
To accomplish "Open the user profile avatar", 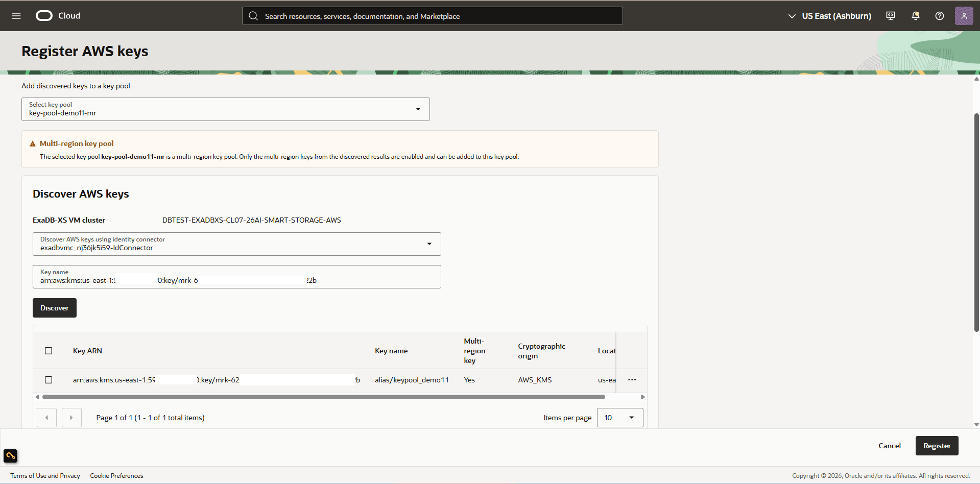I will (x=964, y=16).
